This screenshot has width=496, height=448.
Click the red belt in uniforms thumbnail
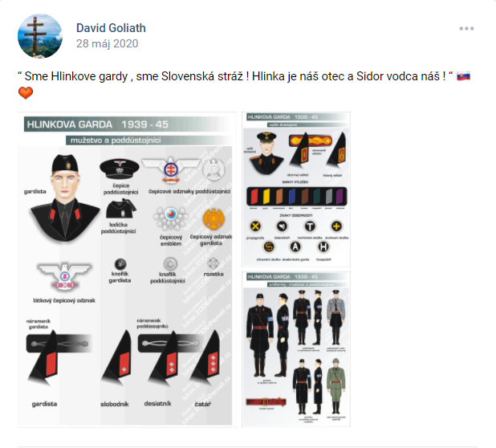click(266, 401)
